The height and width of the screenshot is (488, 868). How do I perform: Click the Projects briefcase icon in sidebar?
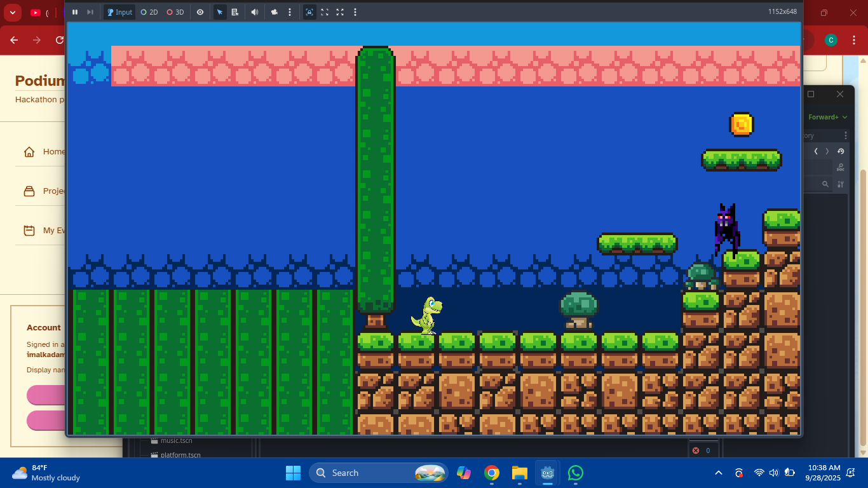tap(29, 191)
